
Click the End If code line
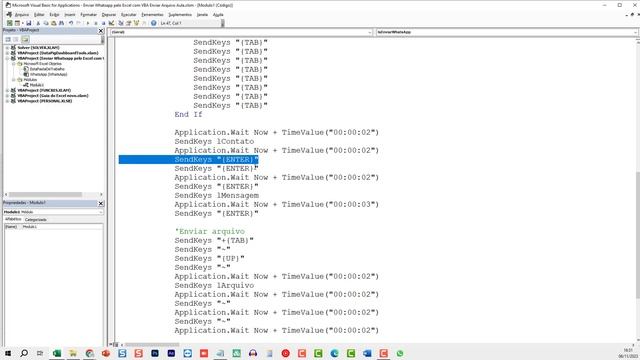(188, 115)
